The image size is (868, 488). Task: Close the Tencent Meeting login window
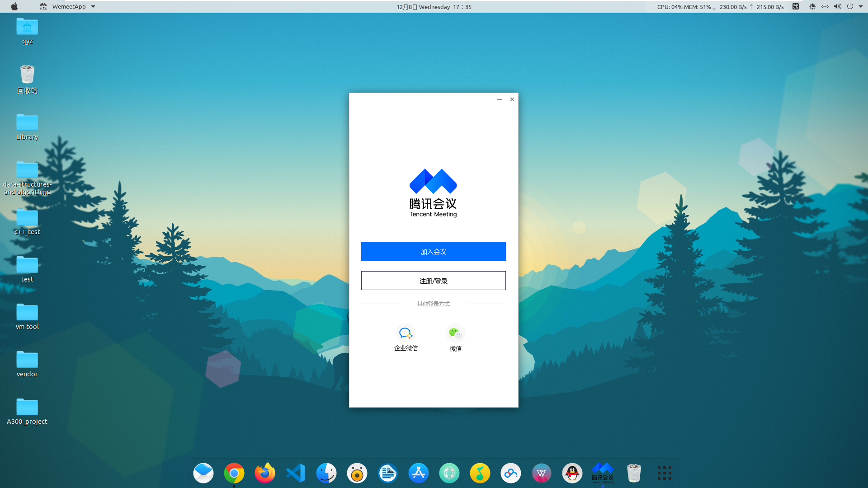pyautogui.click(x=512, y=99)
